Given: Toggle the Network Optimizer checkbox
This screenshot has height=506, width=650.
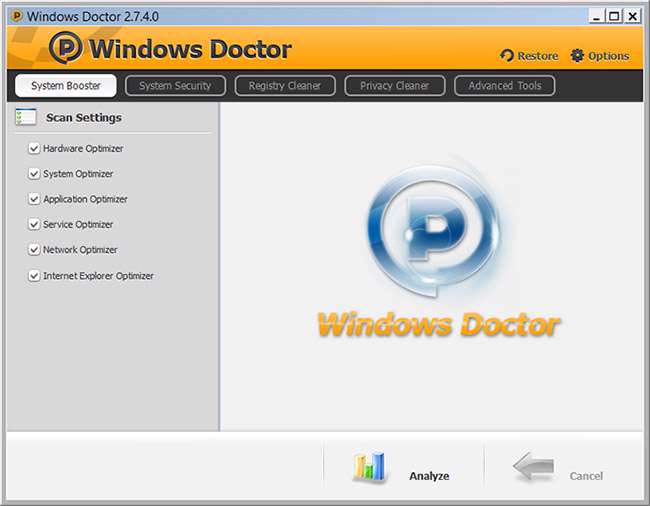Looking at the screenshot, I should (34, 250).
